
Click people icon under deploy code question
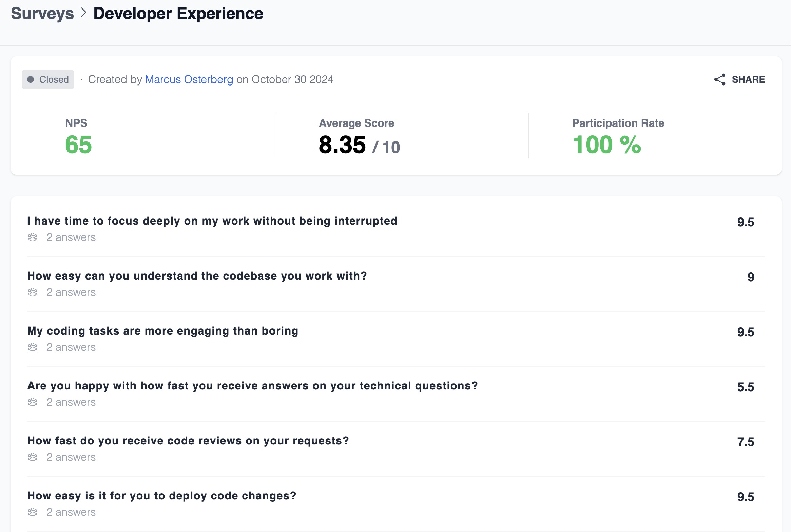[33, 512]
